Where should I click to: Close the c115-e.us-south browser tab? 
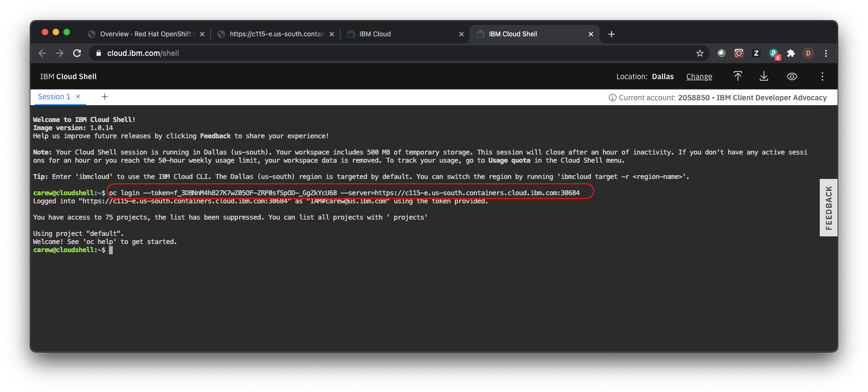(332, 34)
